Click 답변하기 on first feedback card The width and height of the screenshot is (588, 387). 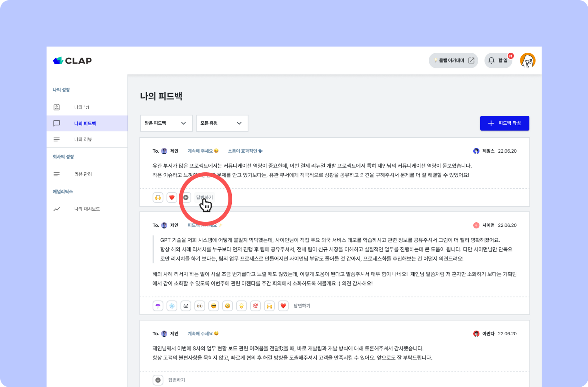204,197
